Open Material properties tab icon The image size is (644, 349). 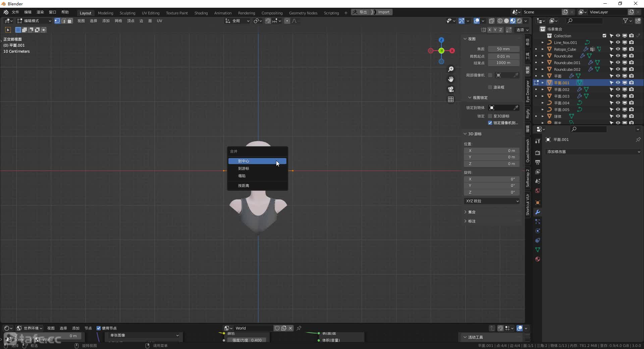[x=538, y=259]
